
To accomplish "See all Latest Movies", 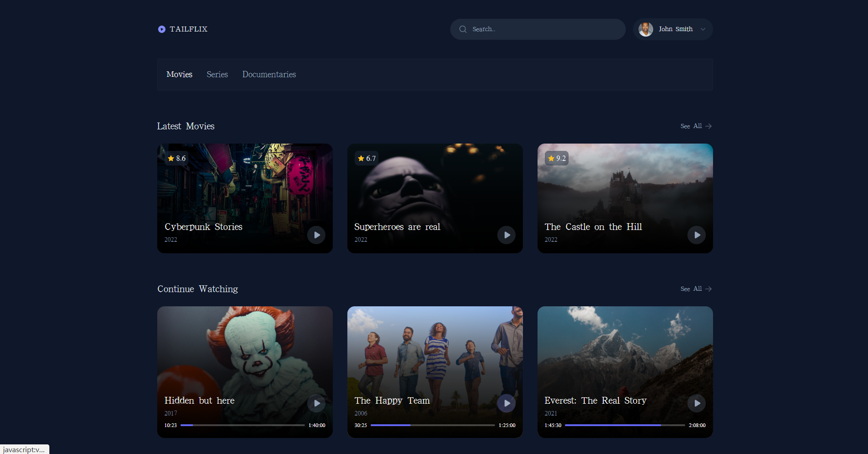I will point(696,126).
